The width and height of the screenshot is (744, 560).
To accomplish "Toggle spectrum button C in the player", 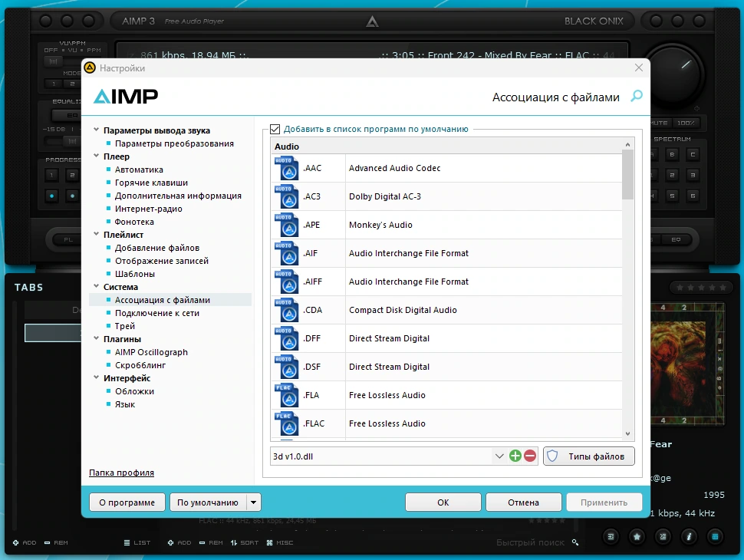I will (693, 154).
